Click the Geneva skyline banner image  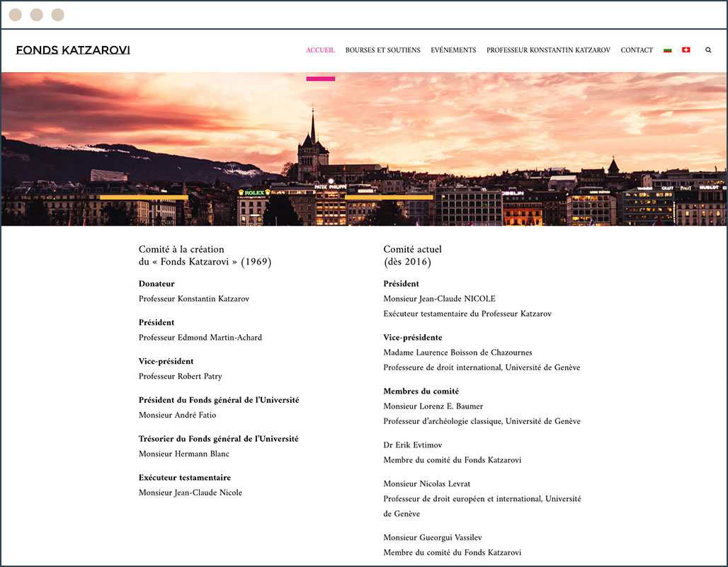(x=364, y=149)
